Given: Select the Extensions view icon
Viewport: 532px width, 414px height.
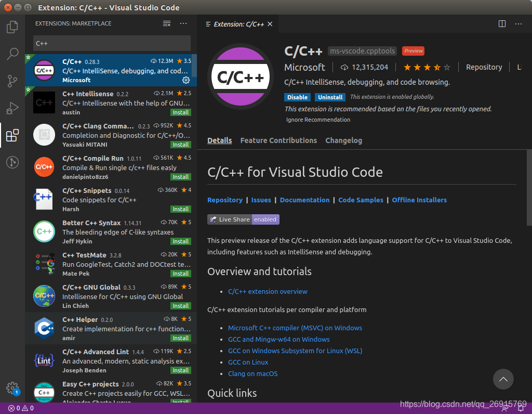Looking at the screenshot, I should pos(12,135).
